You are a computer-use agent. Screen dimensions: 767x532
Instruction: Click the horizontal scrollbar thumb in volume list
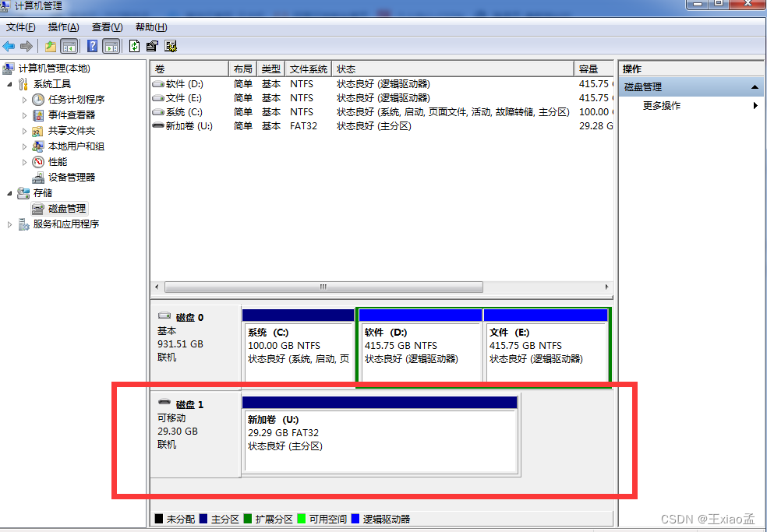click(x=323, y=287)
